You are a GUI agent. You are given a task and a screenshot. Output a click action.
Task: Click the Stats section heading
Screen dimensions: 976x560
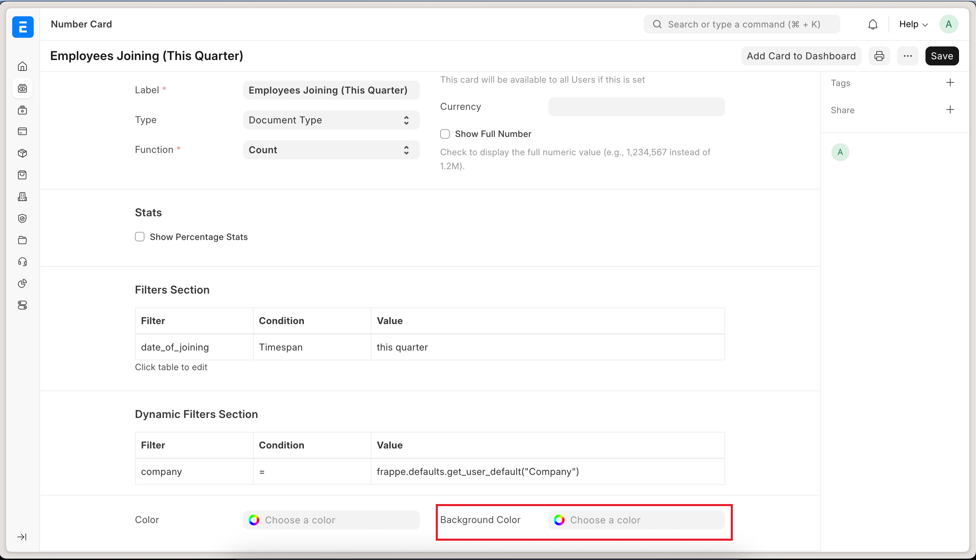click(x=148, y=213)
